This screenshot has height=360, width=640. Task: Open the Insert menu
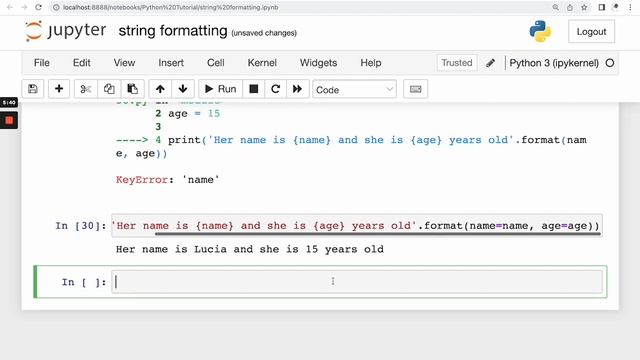pyautogui.click(x=171, y=63)
